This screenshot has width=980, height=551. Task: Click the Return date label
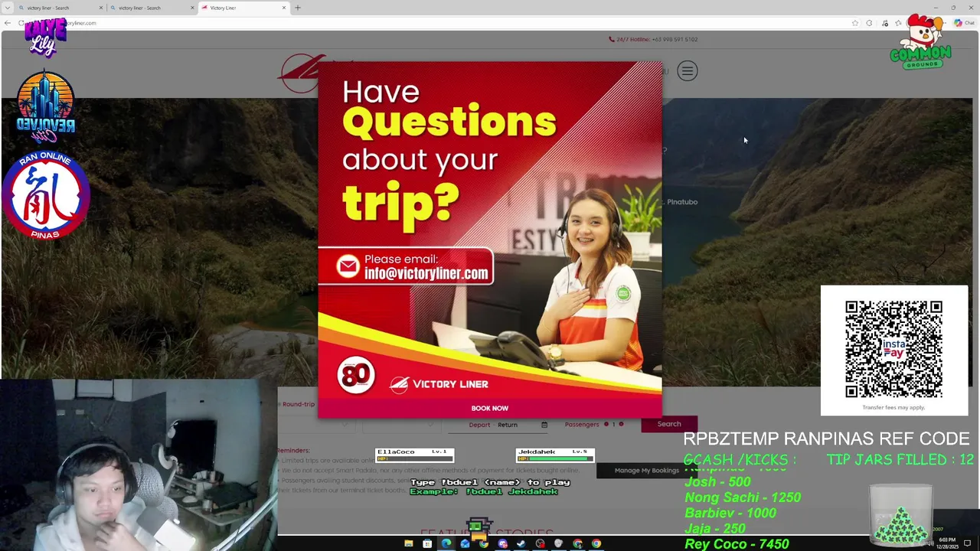[x=508, y=425]
